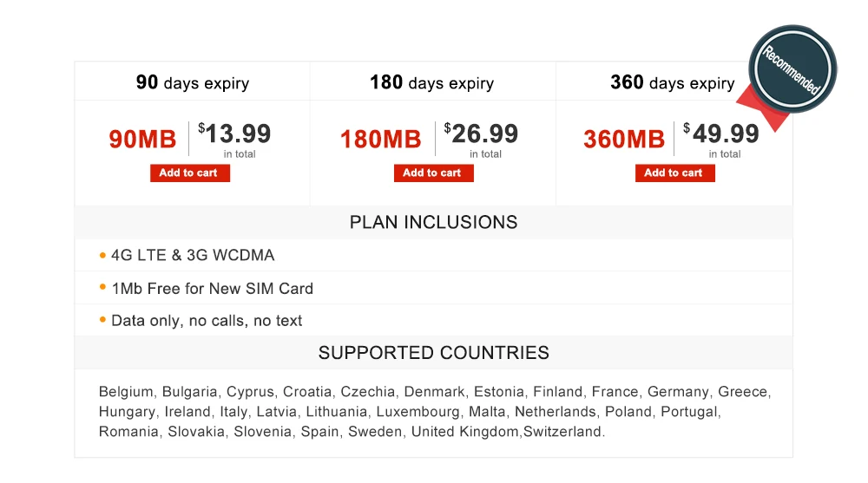
Task: Click the SUPPORTED COUNTRIES heading
Action: [x=433, y=353]
